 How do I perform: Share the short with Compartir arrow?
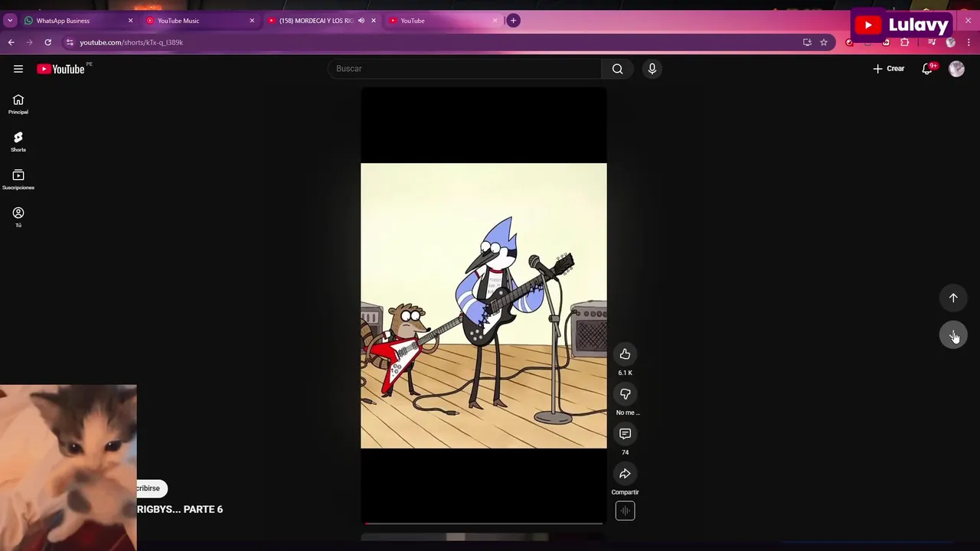(625, 474)
